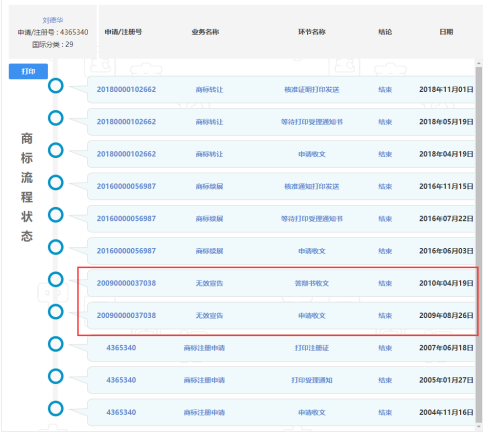Open the 刘德华 trademark name link
Image resolution: width=484 pixels, height=432 pixels.
[x=53, y=20]
